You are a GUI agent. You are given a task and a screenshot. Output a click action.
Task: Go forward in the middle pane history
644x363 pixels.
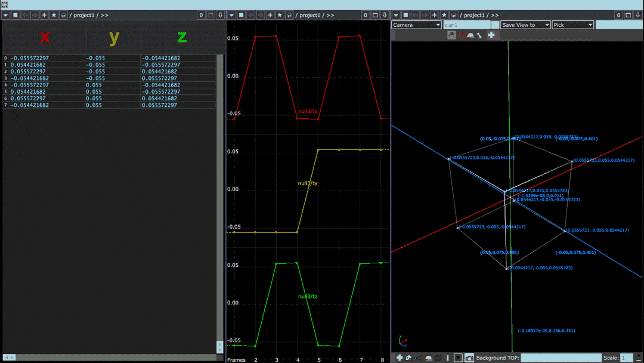coord(261,15)
